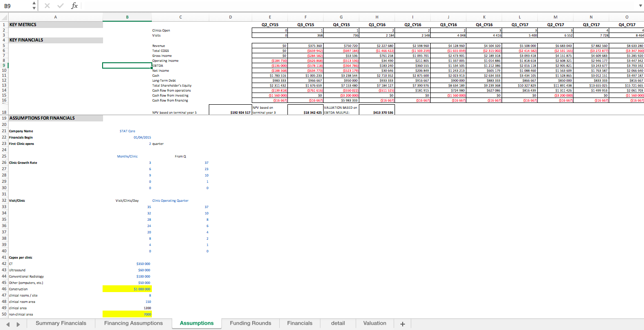Select the STAT Care cell
The height and width of the screenshot is (330, 644).
[x=127, y=131]
